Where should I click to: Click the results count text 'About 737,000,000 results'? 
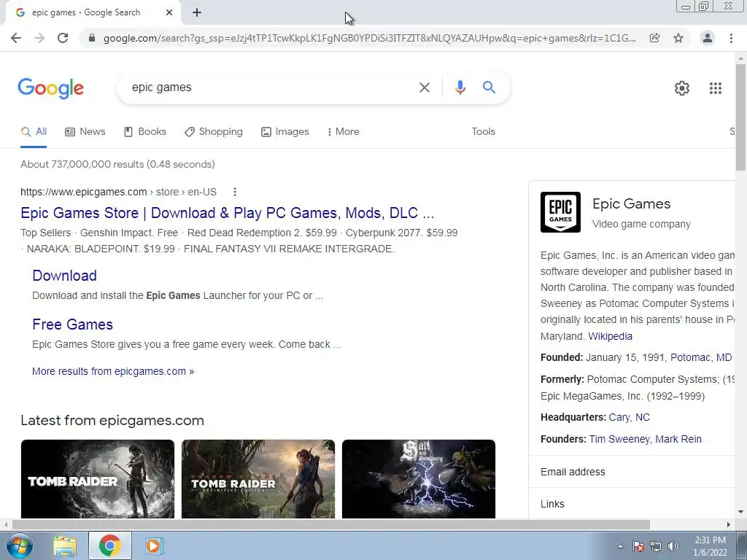82,164
